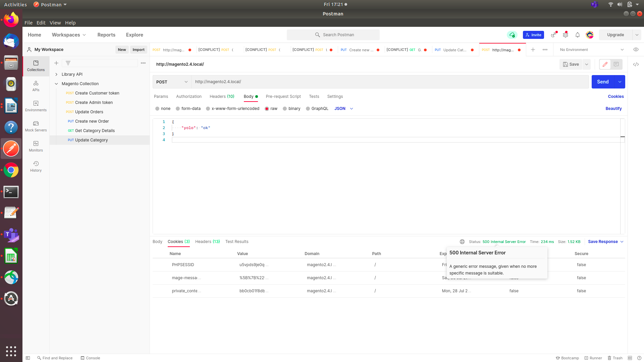Toggle sidebar with bottom-left panel icon
The height and width of the screenshot is (362, 644).
[x=28, y=358]
